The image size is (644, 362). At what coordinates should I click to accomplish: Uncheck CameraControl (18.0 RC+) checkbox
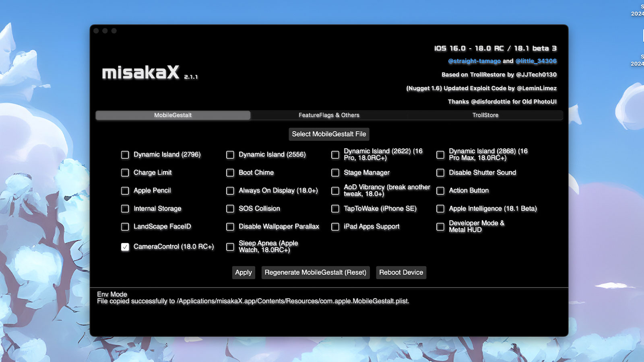click(125, 247)
